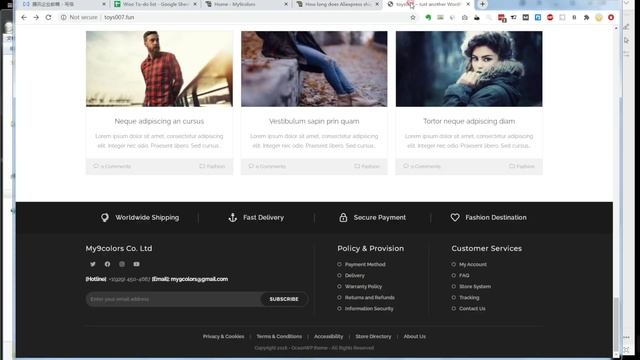Image resolution: width=640 pixels, height=360 pixels.
Task: Open the My Account link
Action: point(473,264)
